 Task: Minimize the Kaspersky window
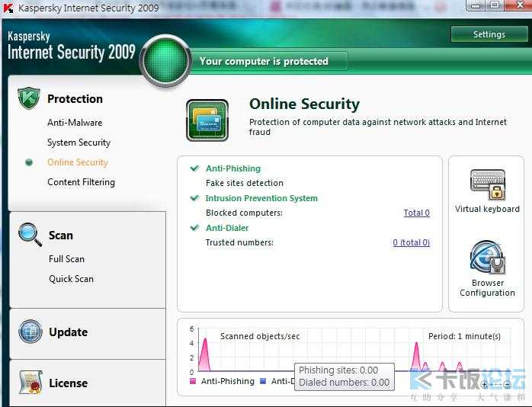click(476, 5)
